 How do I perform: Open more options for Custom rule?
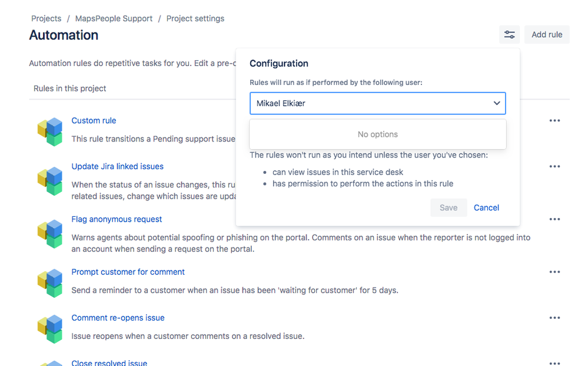pyautogui.click(x=554, y=120)
